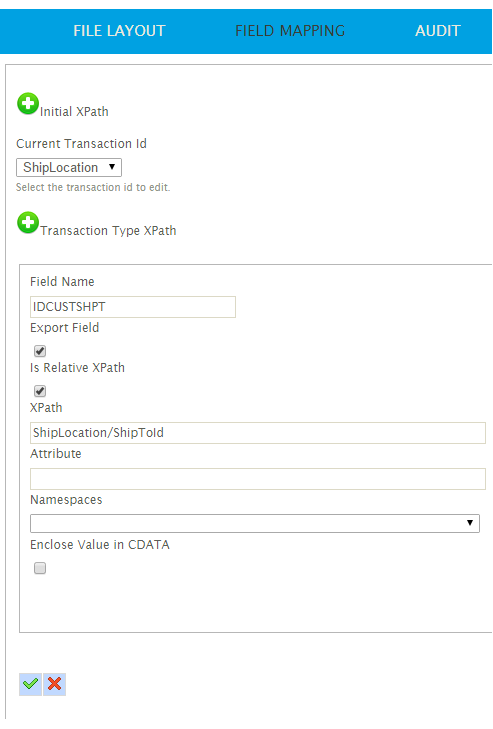Expand the Namespaces dropdown
Viewport: 493px width, 729px height.
point(255,523)
